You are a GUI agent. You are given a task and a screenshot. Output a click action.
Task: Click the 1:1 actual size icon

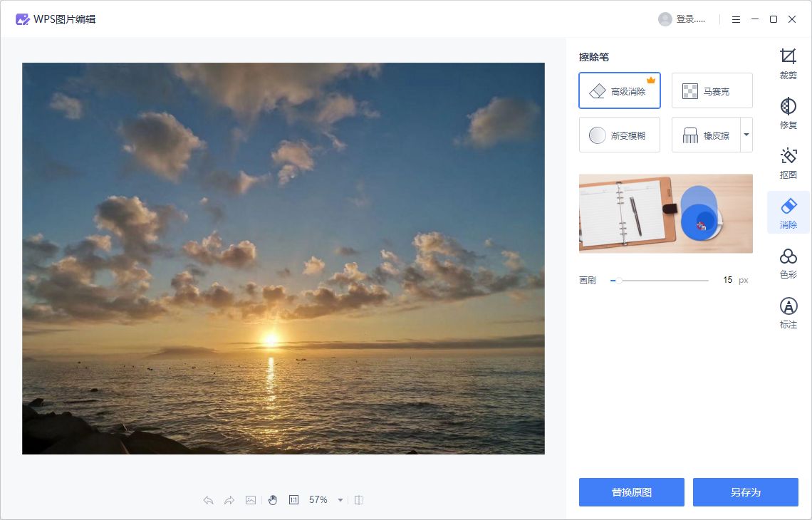293,500
